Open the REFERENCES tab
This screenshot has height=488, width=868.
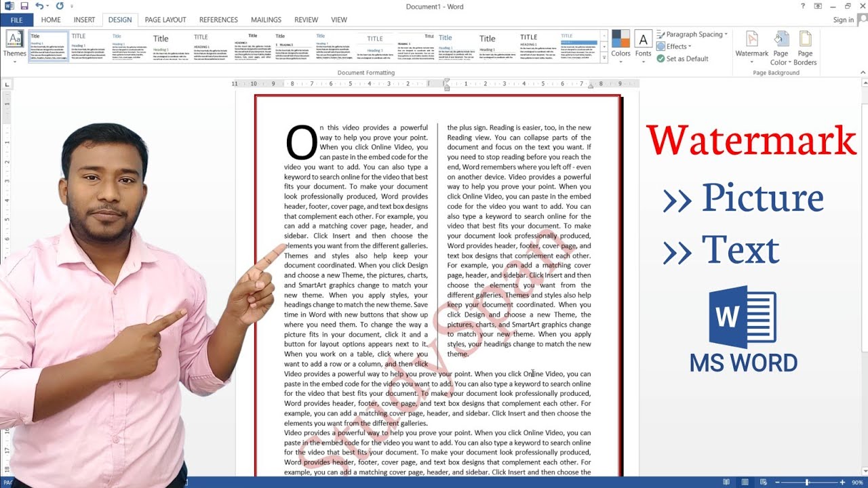point(218,20)
